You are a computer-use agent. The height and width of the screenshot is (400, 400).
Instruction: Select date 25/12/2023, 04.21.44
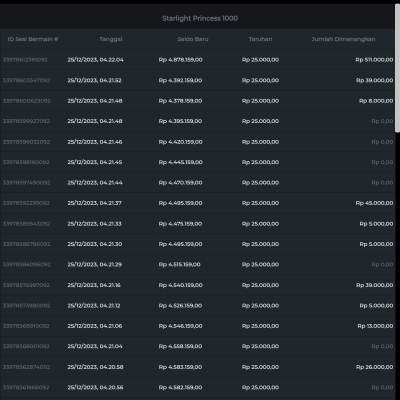(95, 183)
